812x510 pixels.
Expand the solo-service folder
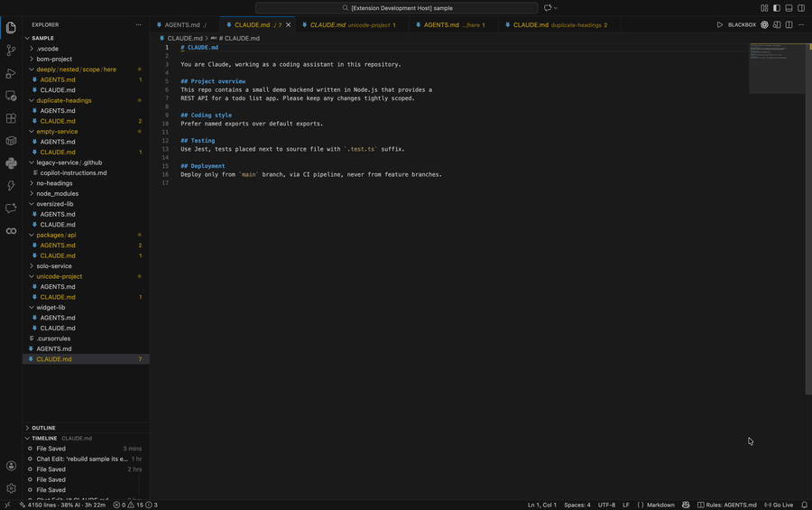coord(54,266)
